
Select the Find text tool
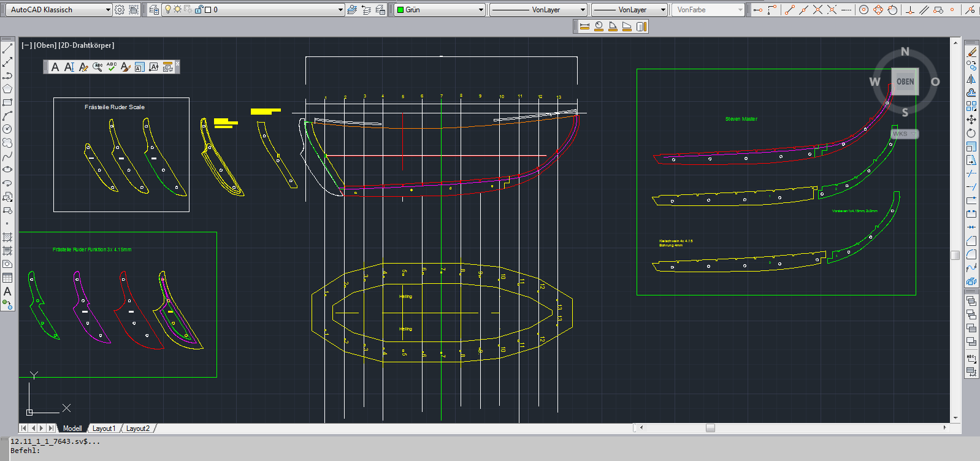(98, 67)
